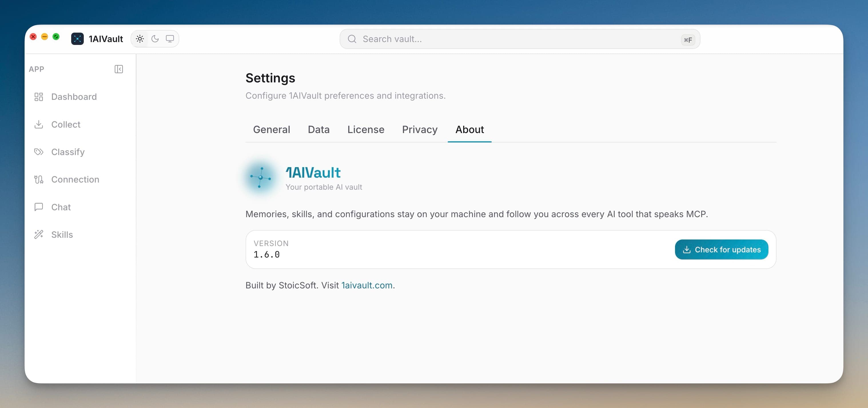This screenshot has height=408, width=868.
Task: Open the License settings tab
Action: (x=366, y=130)
